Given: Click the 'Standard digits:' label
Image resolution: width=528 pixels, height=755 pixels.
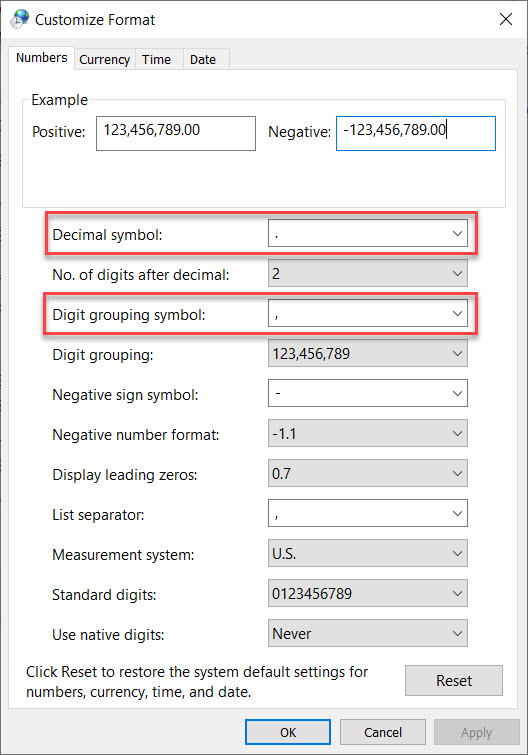Looking at the screenshot, I should (104, 595).
